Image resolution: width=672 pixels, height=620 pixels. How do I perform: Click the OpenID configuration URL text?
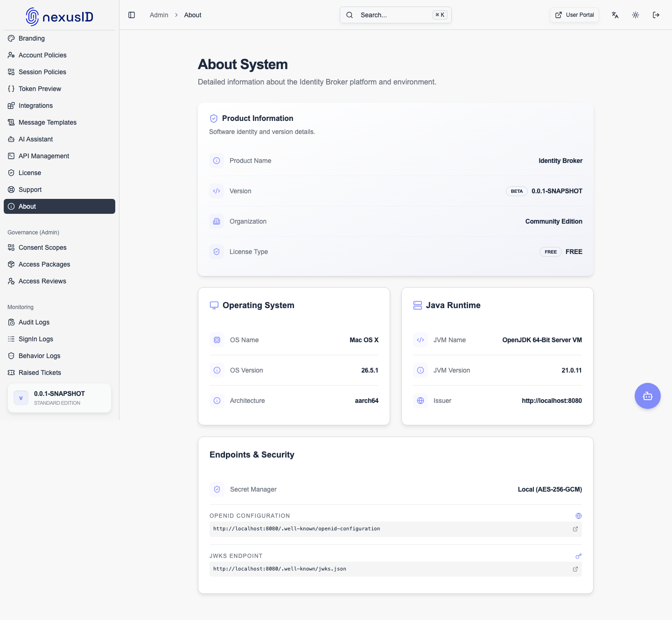[x=297, y=529]
